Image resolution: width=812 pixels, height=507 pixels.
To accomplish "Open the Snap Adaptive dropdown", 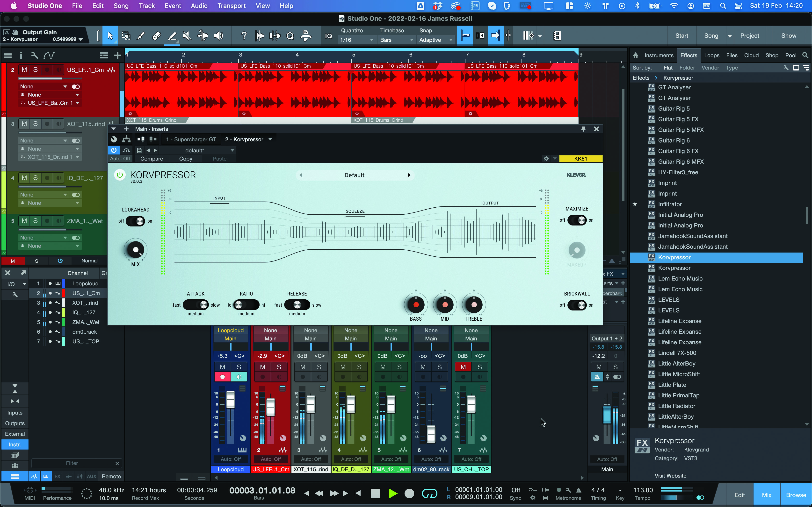I will [435, 40].
